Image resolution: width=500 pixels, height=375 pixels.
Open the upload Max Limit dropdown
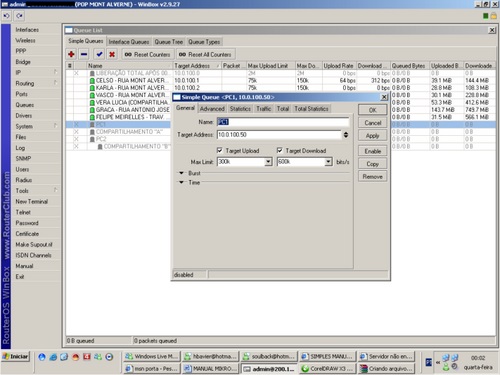(x=268, y=162)
